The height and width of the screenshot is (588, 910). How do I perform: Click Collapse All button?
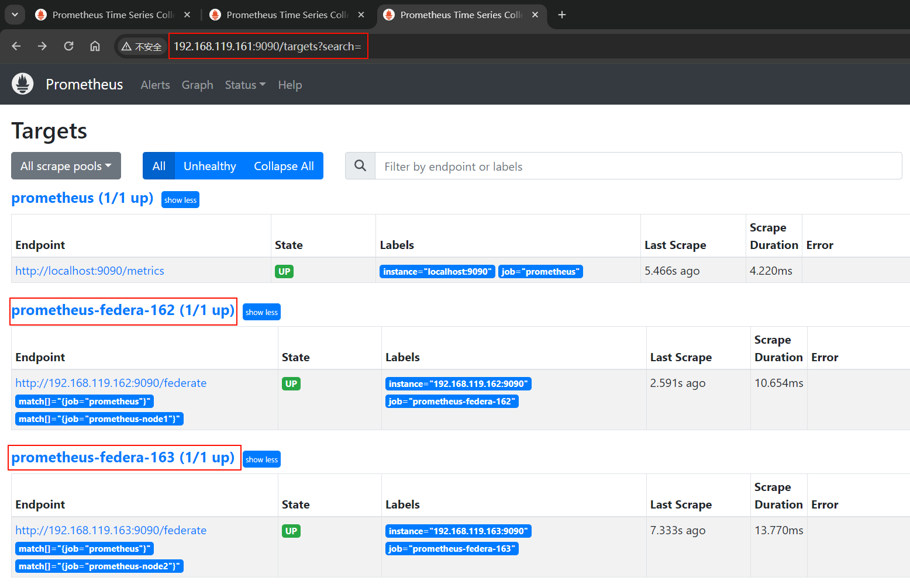pos(284,166)
